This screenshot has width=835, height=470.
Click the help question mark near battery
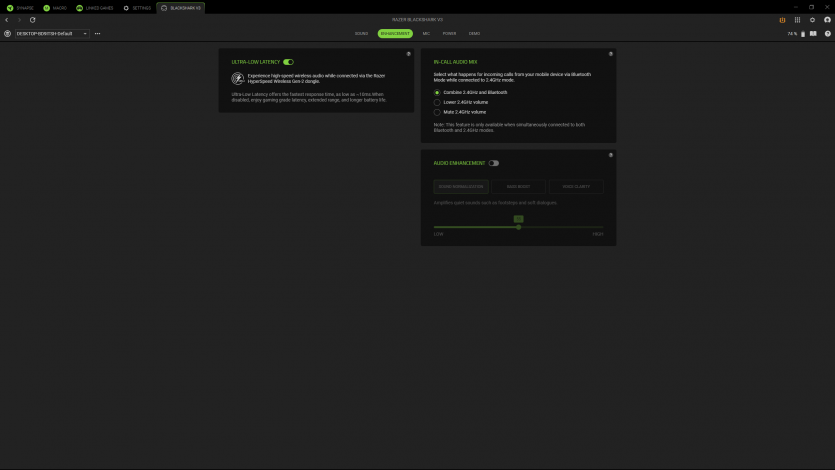pos(828,33)
